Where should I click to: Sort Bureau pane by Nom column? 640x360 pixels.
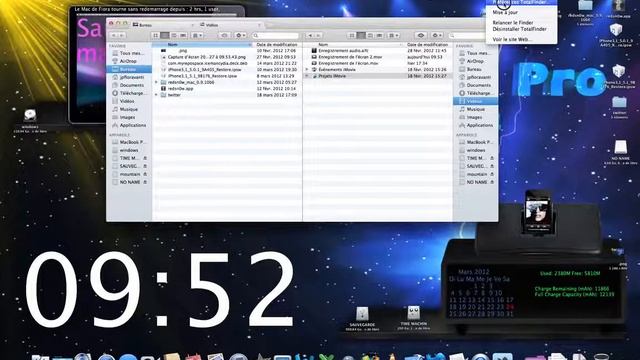click(x=203, y=44)
